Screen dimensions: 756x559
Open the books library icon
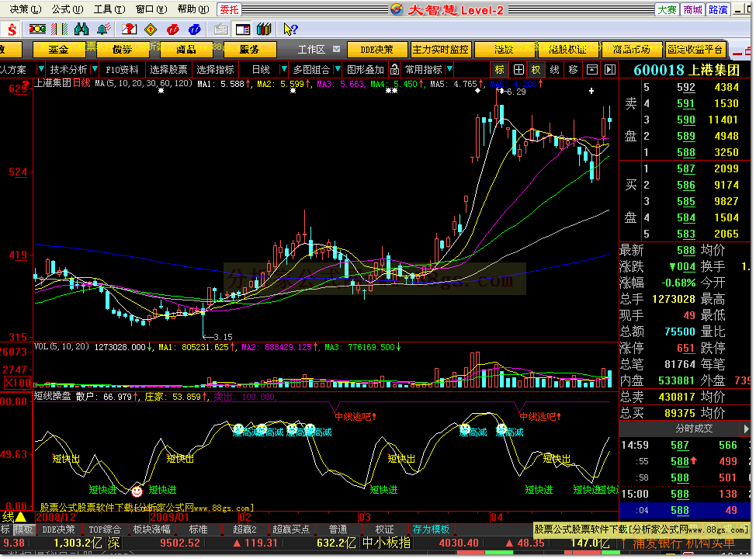[264, 30]
